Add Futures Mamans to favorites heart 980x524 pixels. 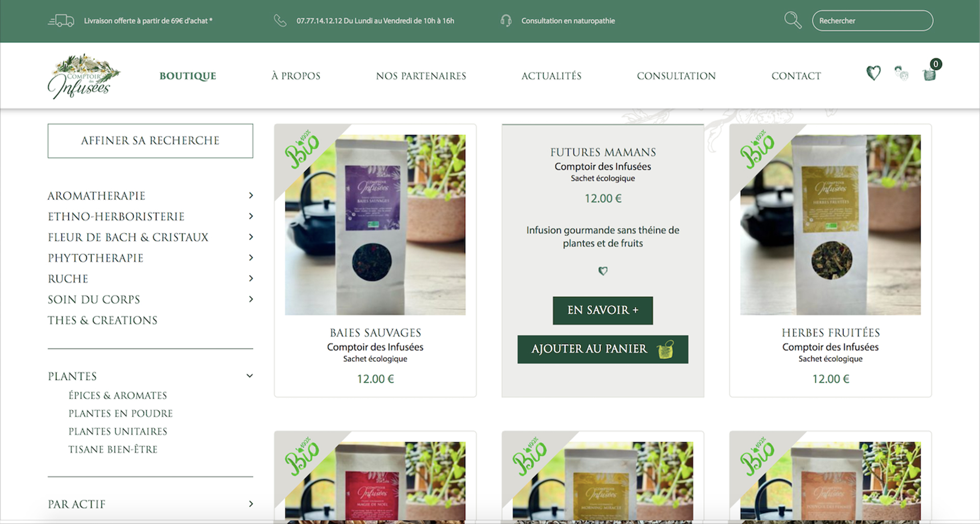(603, 271)
